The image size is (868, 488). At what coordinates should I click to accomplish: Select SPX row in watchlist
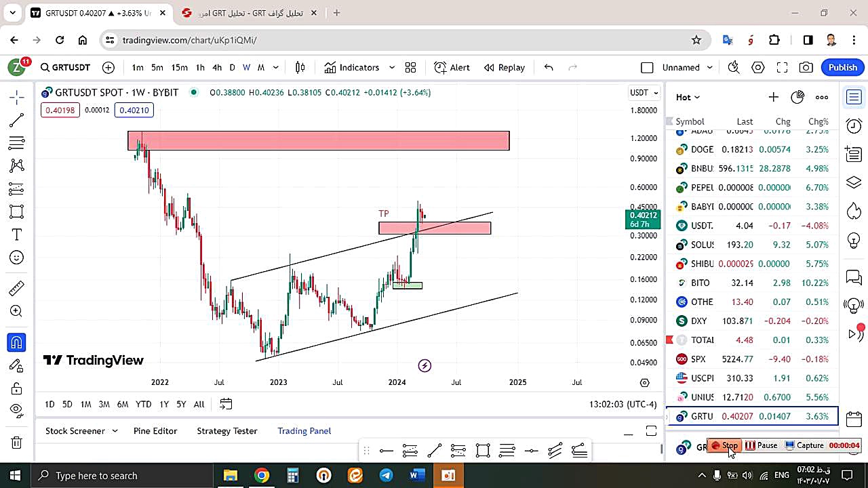tap(752, 359)
